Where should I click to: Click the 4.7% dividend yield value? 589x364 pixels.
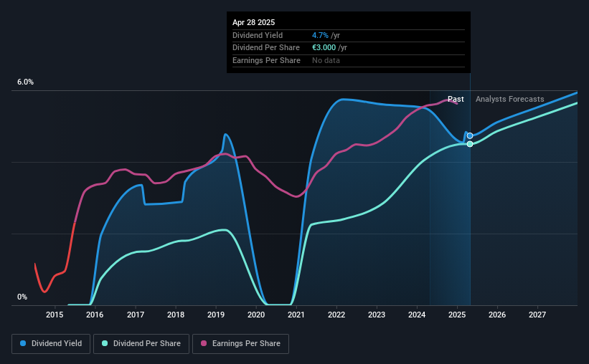coord(320,35)
